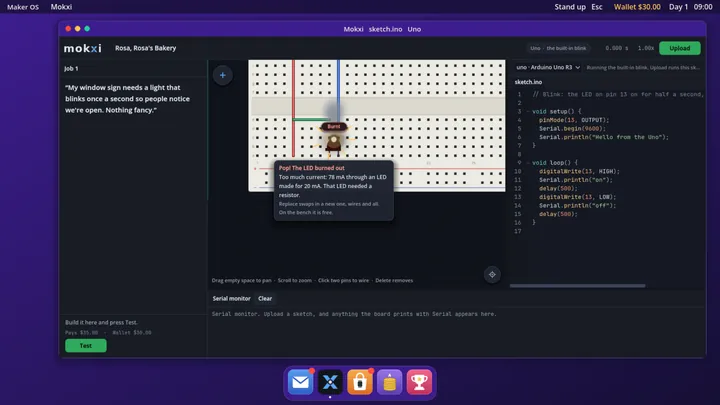Click the 'Pays $35.00 · Wallet $30.00' line
Viewport: 720px width, 405px height.
click(108, 332)
